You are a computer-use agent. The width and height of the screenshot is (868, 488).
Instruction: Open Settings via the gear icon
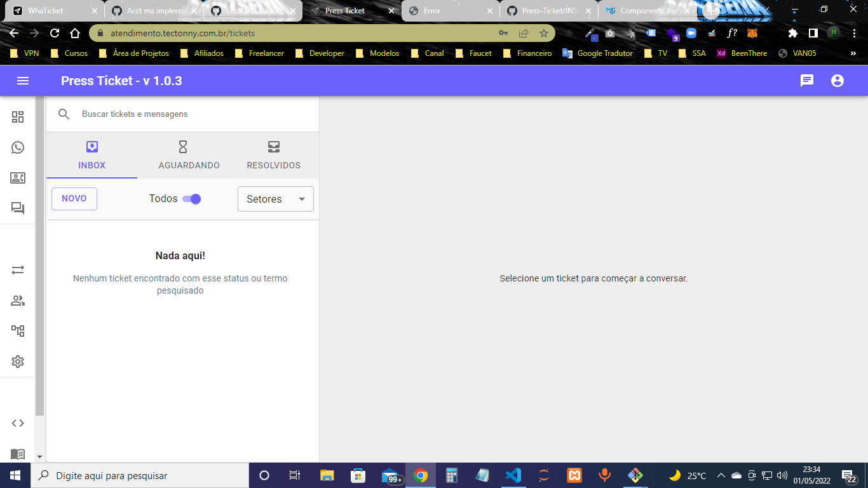click(17, 361)
